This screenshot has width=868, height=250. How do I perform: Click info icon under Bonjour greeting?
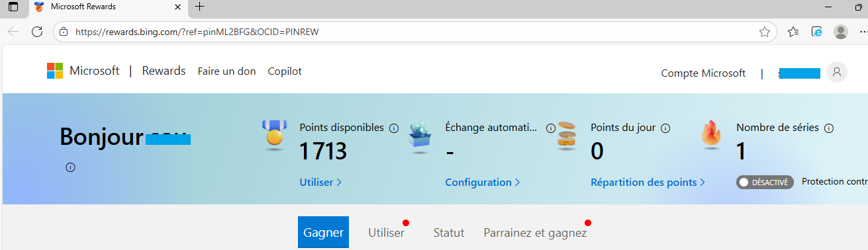(x=70, y=167)
